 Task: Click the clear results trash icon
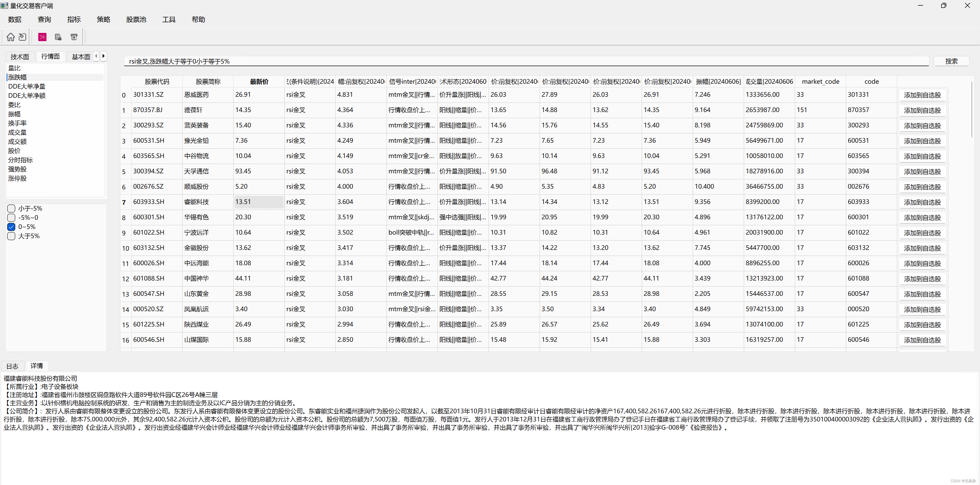74,37
